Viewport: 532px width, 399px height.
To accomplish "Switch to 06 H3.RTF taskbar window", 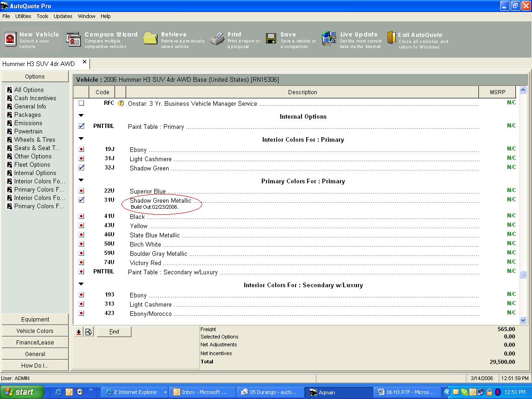I will tap(407, 392).
